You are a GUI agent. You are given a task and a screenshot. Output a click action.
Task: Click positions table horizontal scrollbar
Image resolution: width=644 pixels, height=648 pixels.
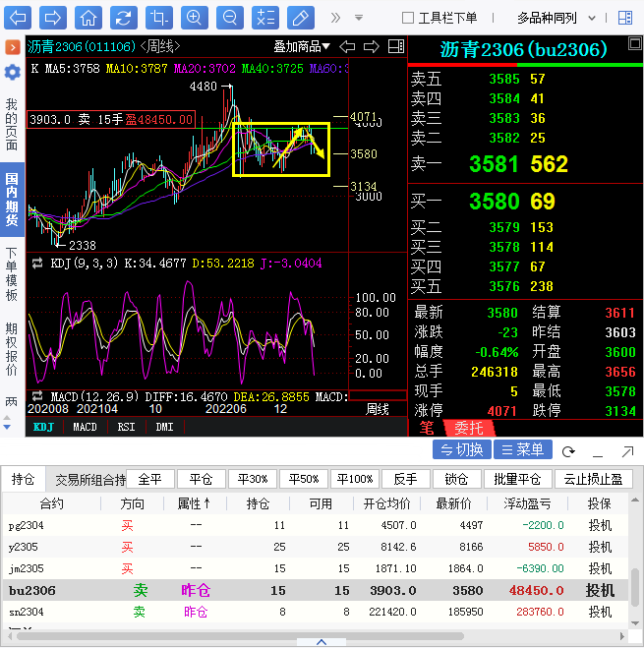click(240, 636)
